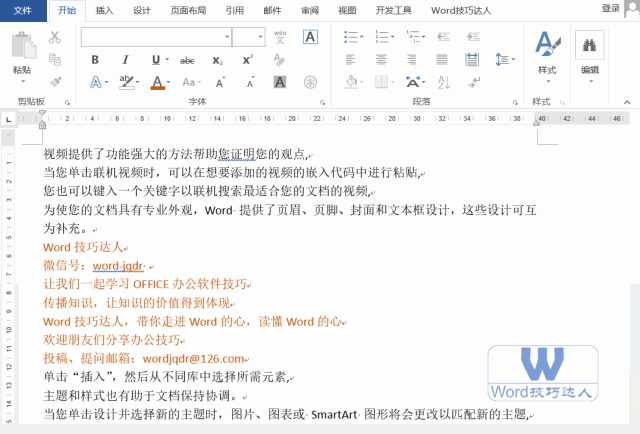Grow font size with larger A
The width and height of the screenshot is (640, 434).
(x=220, y=82)
